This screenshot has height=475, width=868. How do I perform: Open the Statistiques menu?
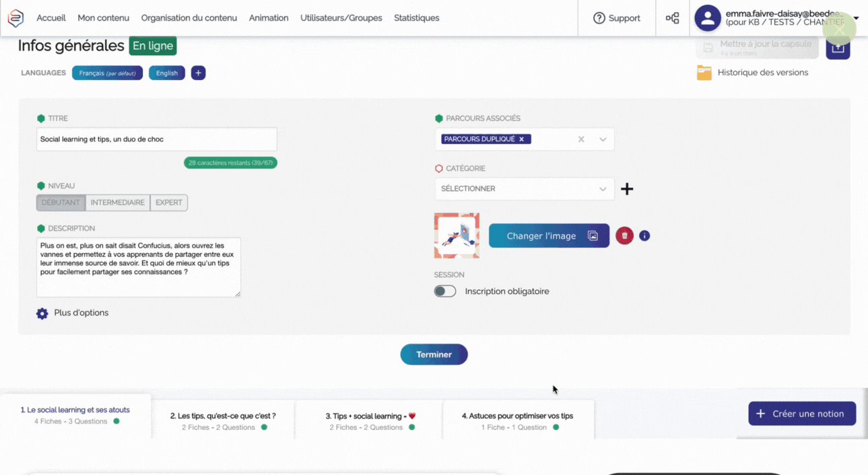point(416,18)
